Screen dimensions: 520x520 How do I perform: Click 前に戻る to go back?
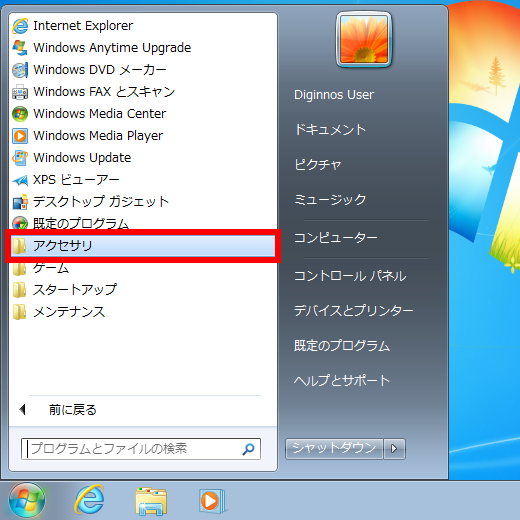coord(73,410)
